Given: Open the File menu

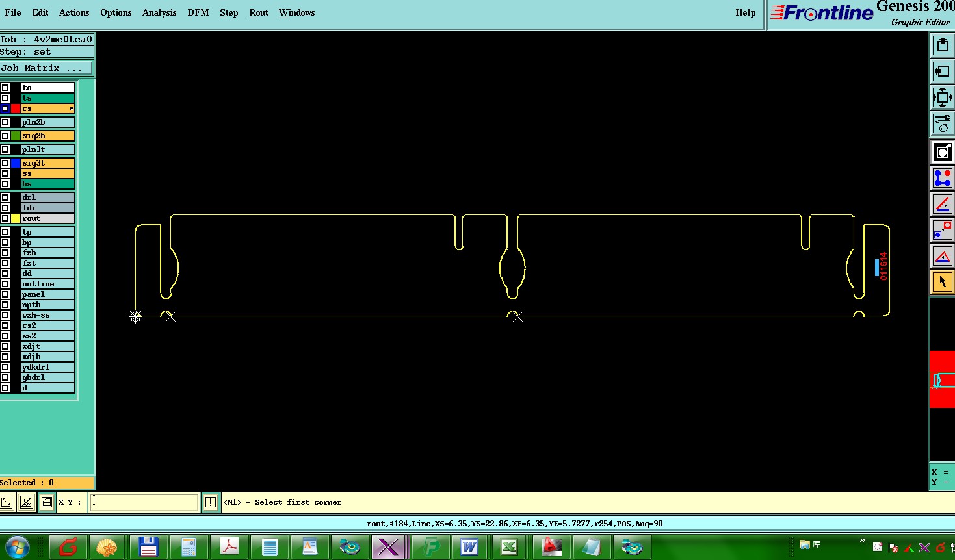Looking at the screenshot, I should pos(13,12).
